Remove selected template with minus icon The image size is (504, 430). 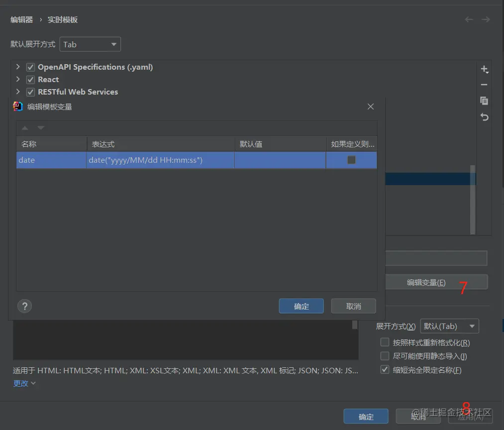coord(484,85)
